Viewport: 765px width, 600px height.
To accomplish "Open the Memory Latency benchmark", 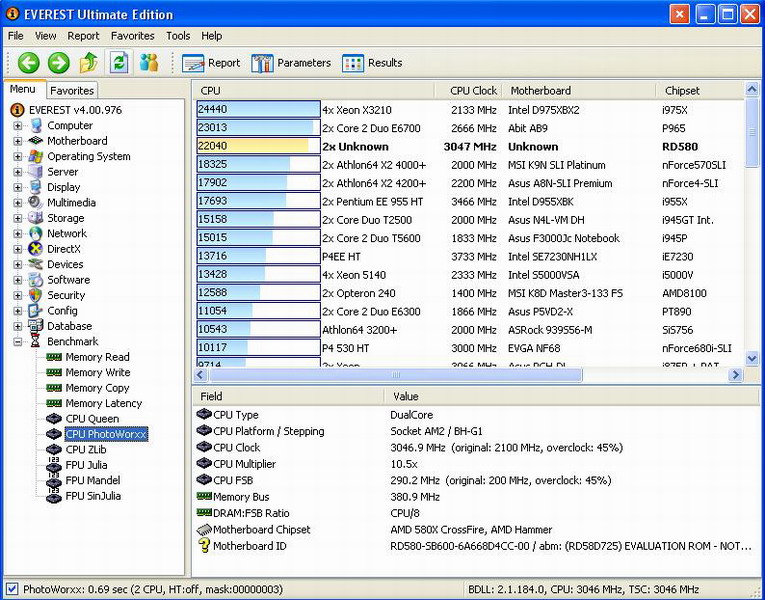I will 103,403.
